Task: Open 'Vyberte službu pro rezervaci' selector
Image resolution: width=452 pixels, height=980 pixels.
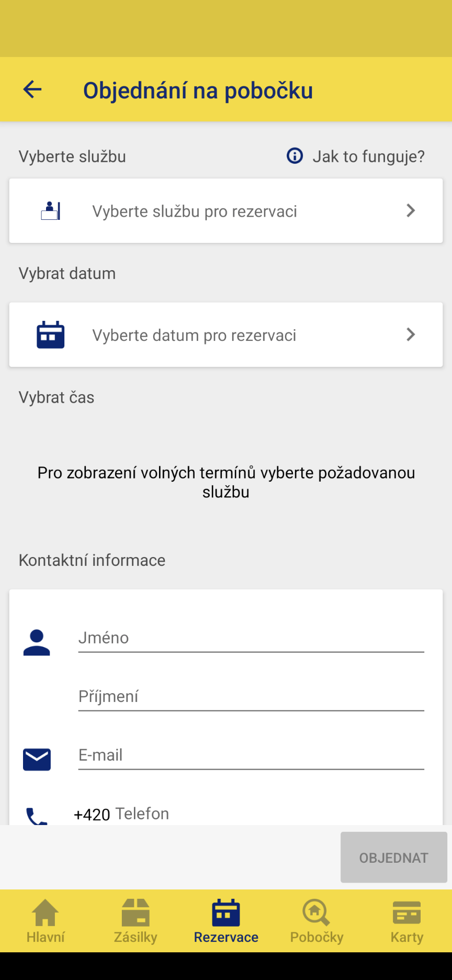Action: point(226,210)
